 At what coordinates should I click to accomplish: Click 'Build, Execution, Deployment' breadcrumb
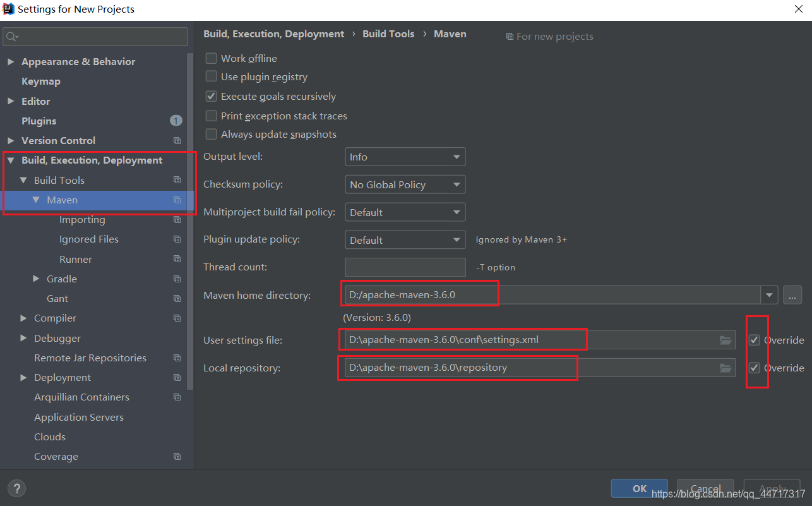[x=274, y=34]
